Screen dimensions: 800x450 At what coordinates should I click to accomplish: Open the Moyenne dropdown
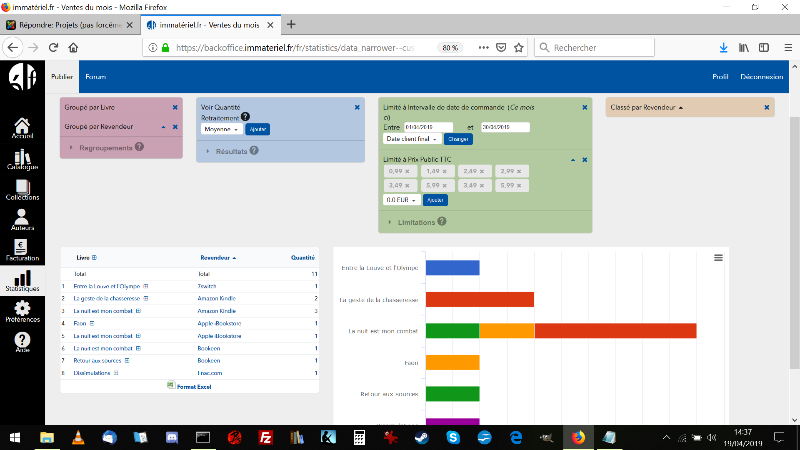[x=220, y=129]
